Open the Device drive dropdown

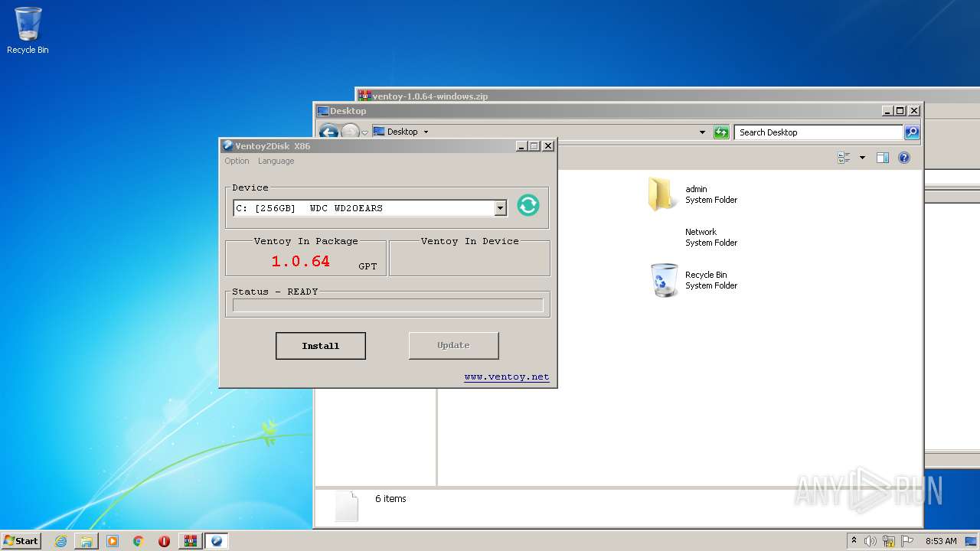pos(500,208)
